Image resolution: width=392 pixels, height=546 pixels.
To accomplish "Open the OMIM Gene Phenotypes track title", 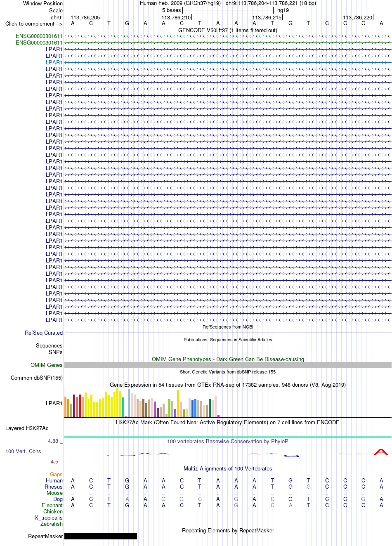I will point(228,359).
